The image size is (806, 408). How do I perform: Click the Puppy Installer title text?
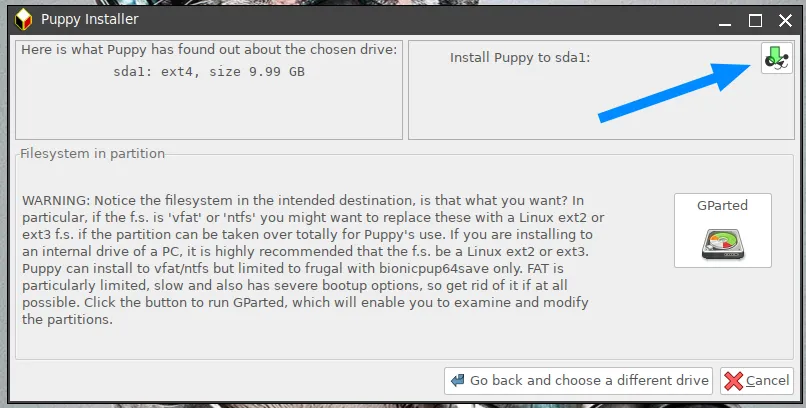[89, 20]
